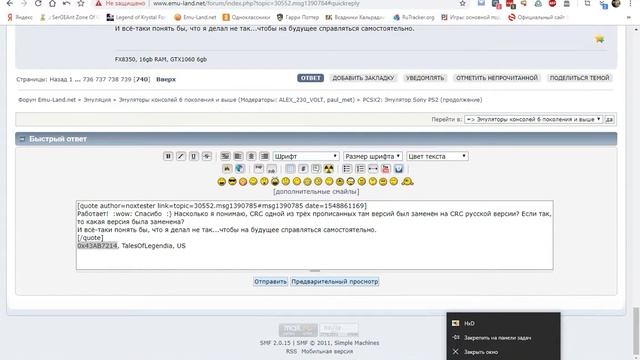Select Закрепить на панели задач
The image size is (640, 360).
(x=503, y=338)
